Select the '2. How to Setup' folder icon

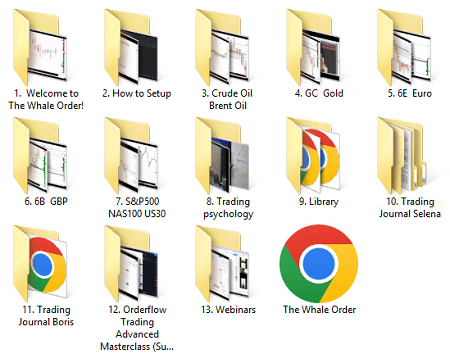(131, 47)
